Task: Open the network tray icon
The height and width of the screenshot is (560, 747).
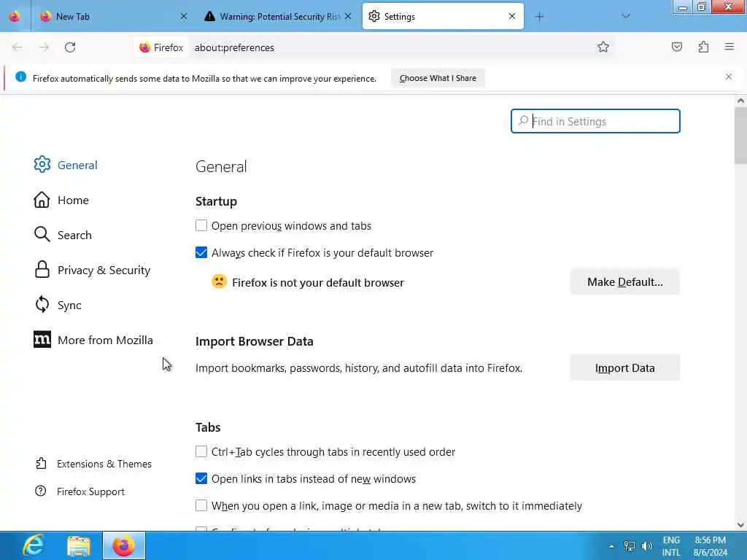Action: tap(630, 546)
